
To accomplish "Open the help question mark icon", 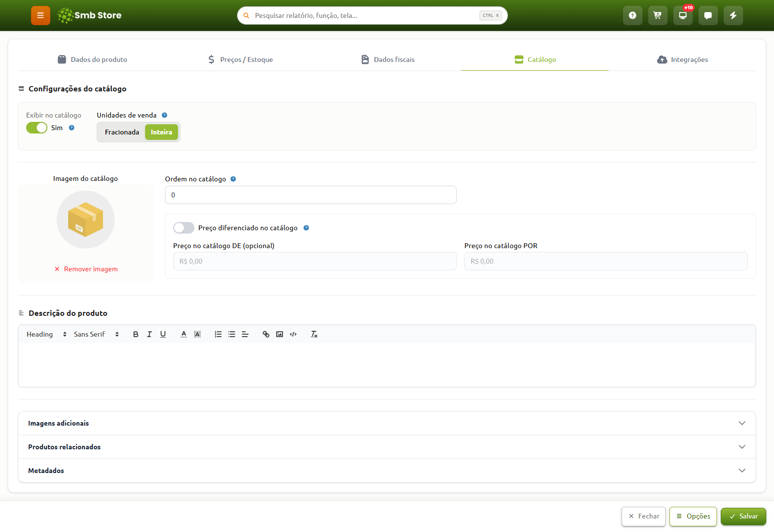I will click(x=632, y=15).
